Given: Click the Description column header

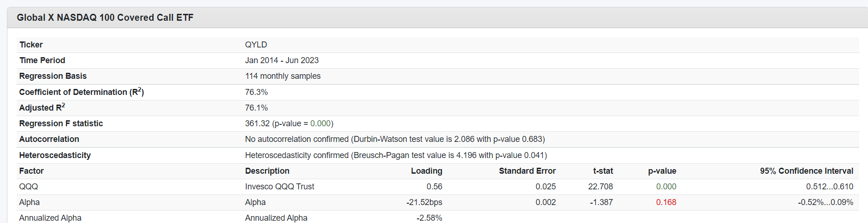Looking at the screenshot, I should pyautogui.click(x=267, y=171).
